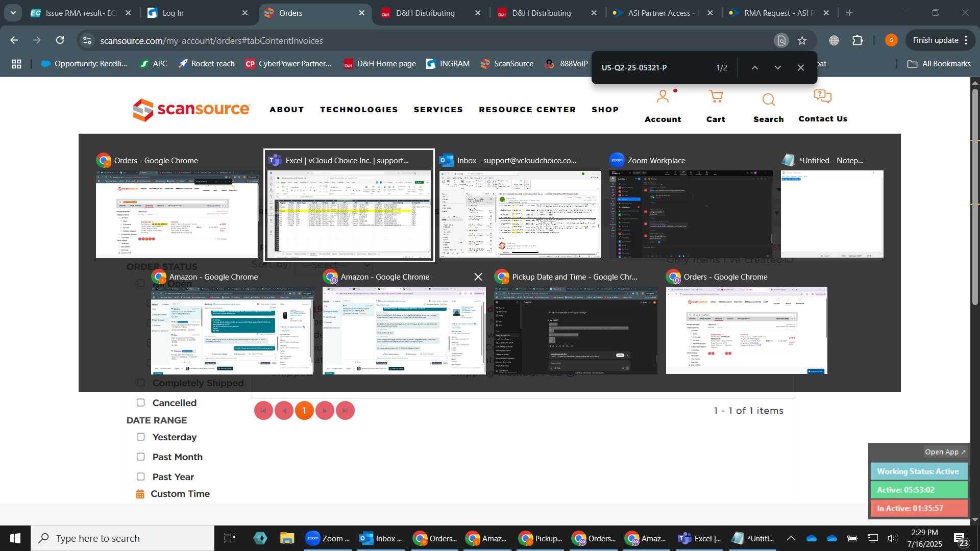Select page 1 in pagination

(x=304, y=411)
